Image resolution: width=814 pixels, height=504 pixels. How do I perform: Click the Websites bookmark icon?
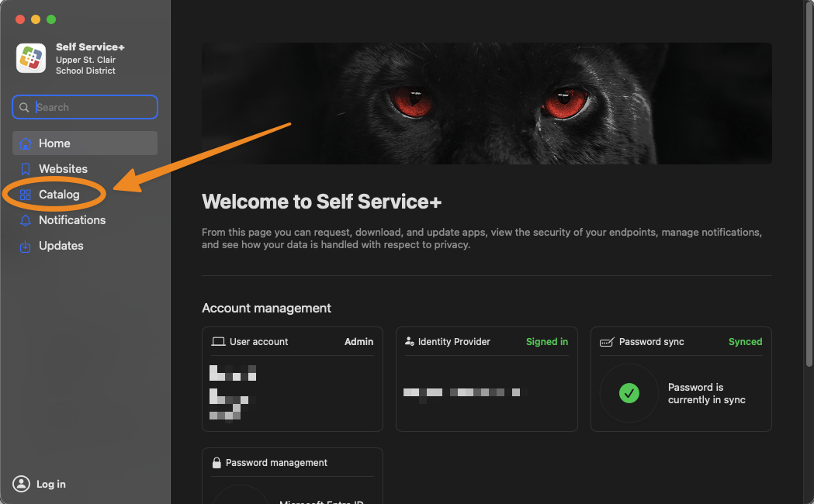click(x=25, y=169)
